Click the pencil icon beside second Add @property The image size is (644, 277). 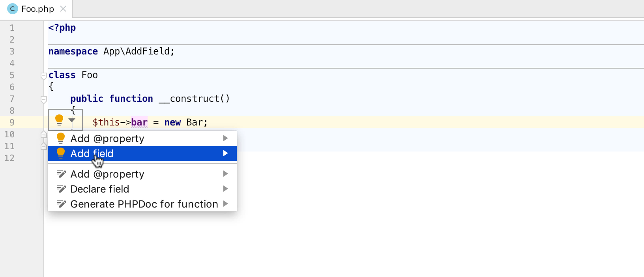click(x=61, y=174)
